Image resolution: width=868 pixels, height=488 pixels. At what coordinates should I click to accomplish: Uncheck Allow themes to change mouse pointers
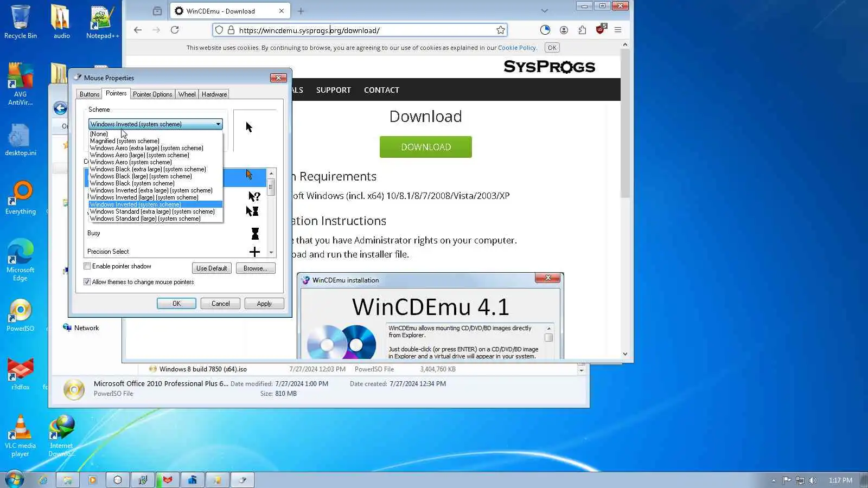(x=87, y=282)
